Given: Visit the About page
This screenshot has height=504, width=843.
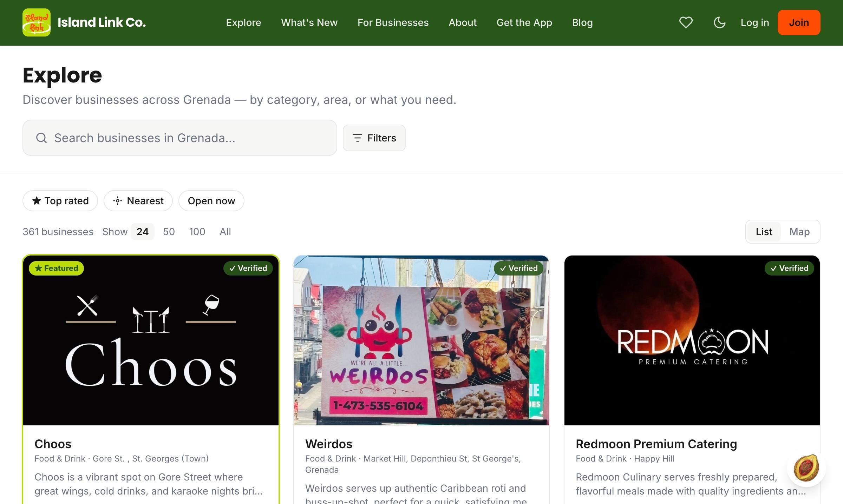Looking at the screenshot, I should 463,22.
